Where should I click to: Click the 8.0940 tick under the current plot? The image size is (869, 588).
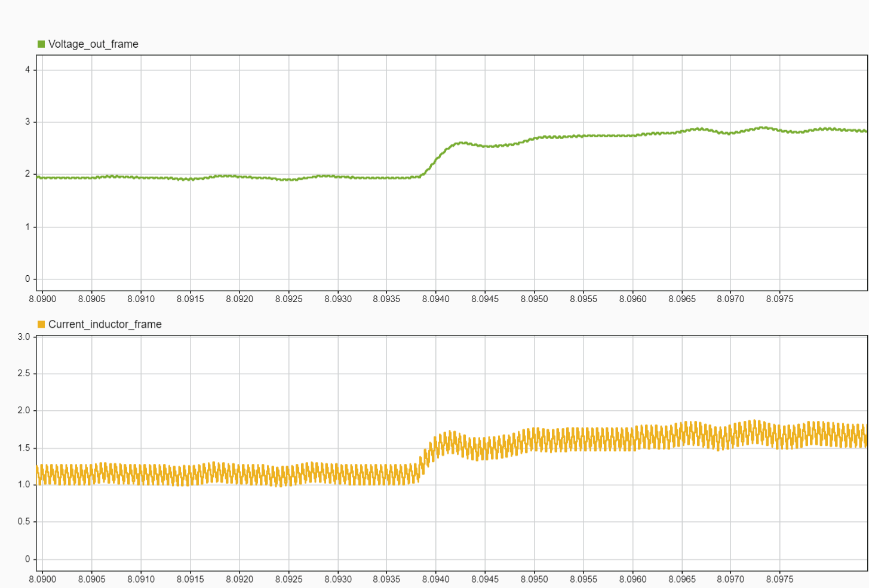point(435,579)
